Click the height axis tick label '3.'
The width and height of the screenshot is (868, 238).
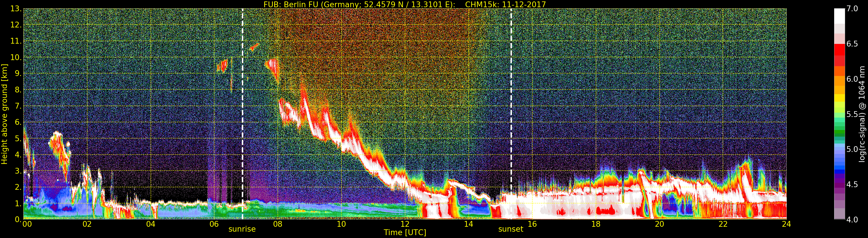[x=18, y=171]
